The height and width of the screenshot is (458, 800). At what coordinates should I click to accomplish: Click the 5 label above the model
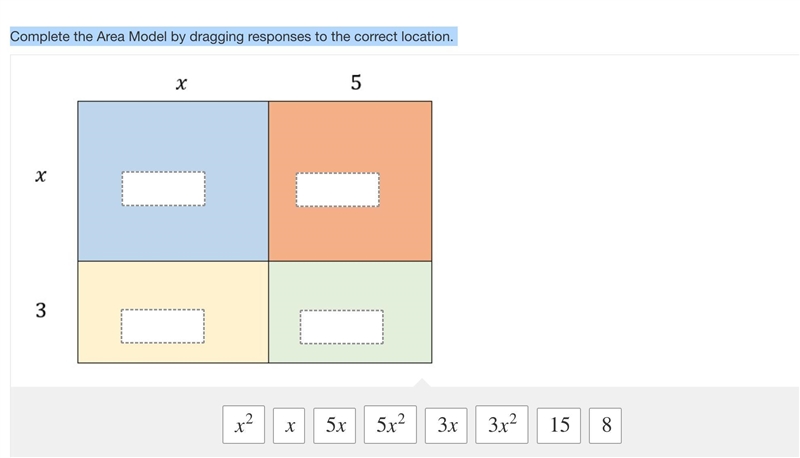[356, 82]
